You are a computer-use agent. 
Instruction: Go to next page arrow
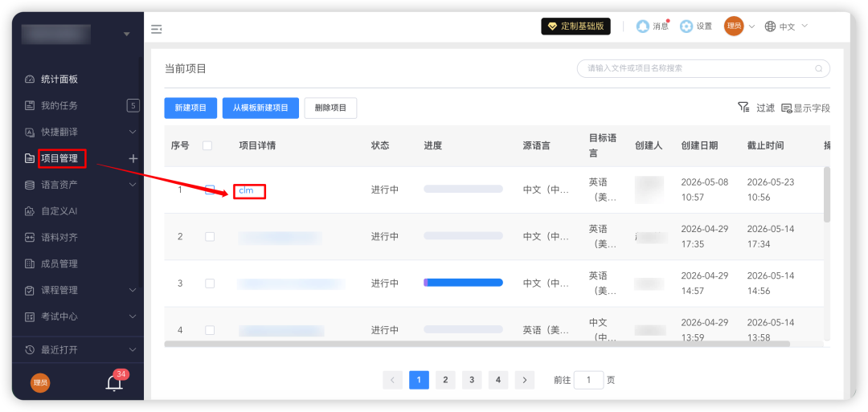(525, 380)
